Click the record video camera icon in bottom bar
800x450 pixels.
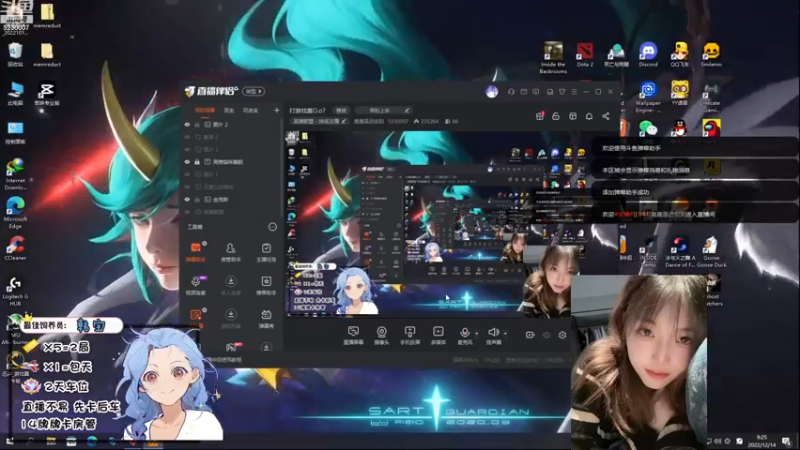tap(530, 335)
